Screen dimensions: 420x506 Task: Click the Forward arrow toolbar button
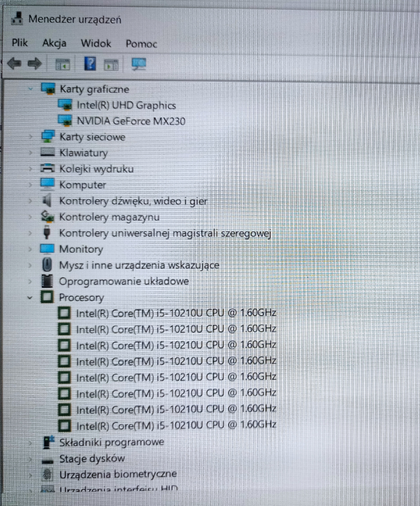[x=35, y=63]
